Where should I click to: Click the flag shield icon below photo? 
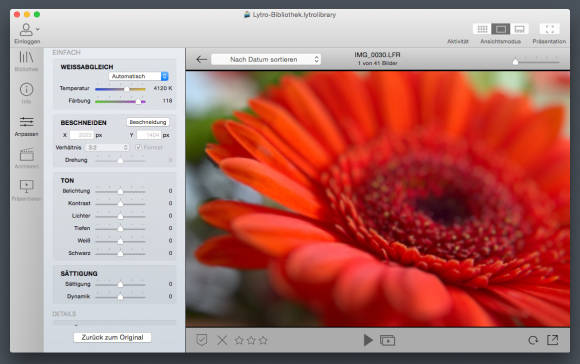pyautogui.click(x=202, y=340)
